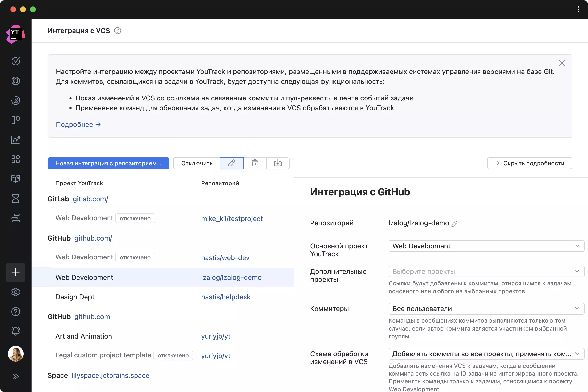
Task: Open the create menu via the plus button
Action: coord(16,272)
